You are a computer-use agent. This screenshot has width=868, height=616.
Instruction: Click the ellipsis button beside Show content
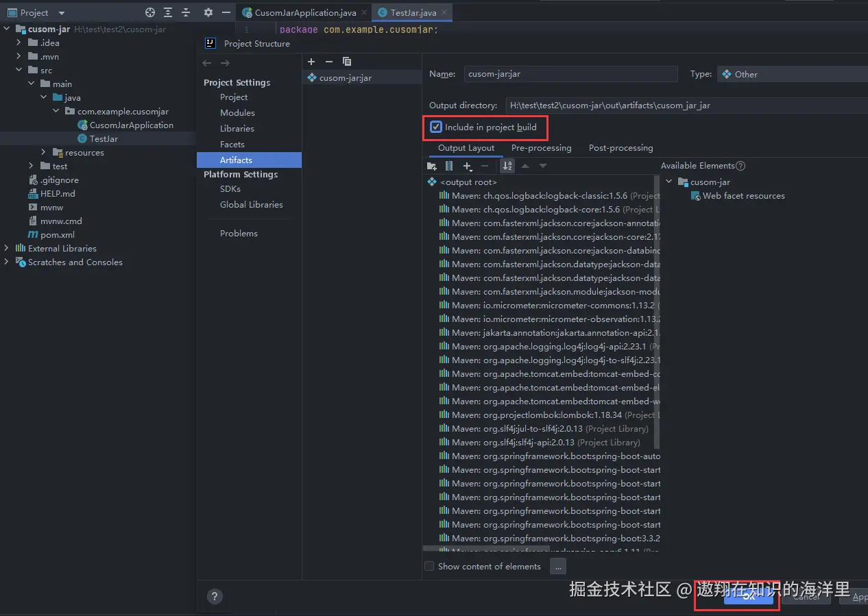(558, 567)
